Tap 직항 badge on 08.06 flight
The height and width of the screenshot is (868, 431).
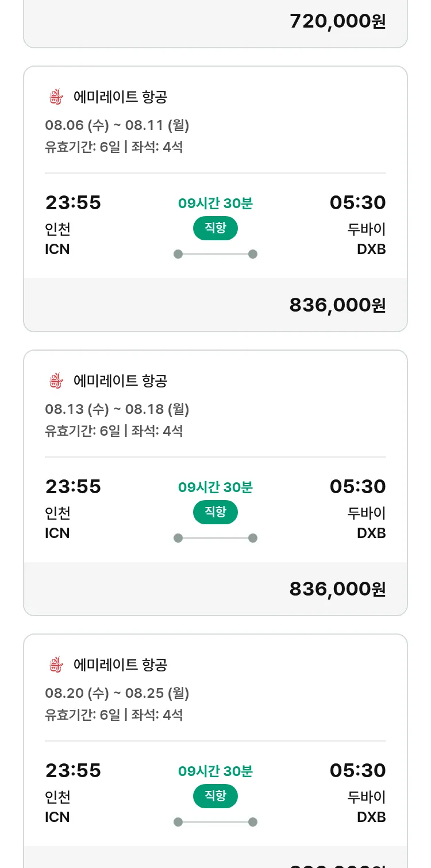(215, 228)
